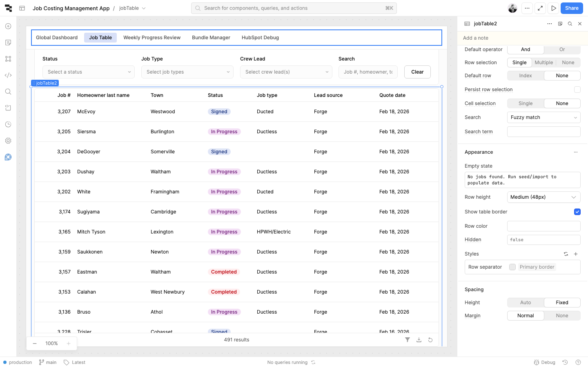The height and width of the screenshot is (368, 588).
Task: Click the preview play button in top bar
Action: (553, 8)
